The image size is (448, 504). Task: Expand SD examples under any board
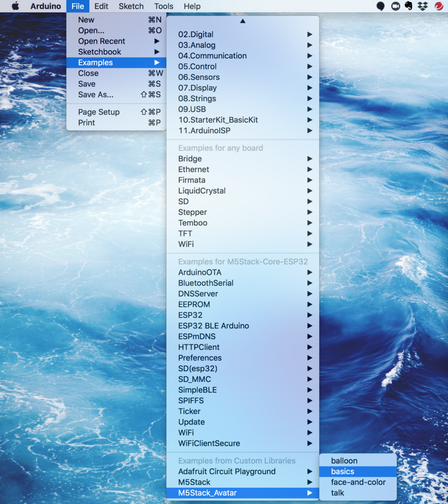click(243, 201)
